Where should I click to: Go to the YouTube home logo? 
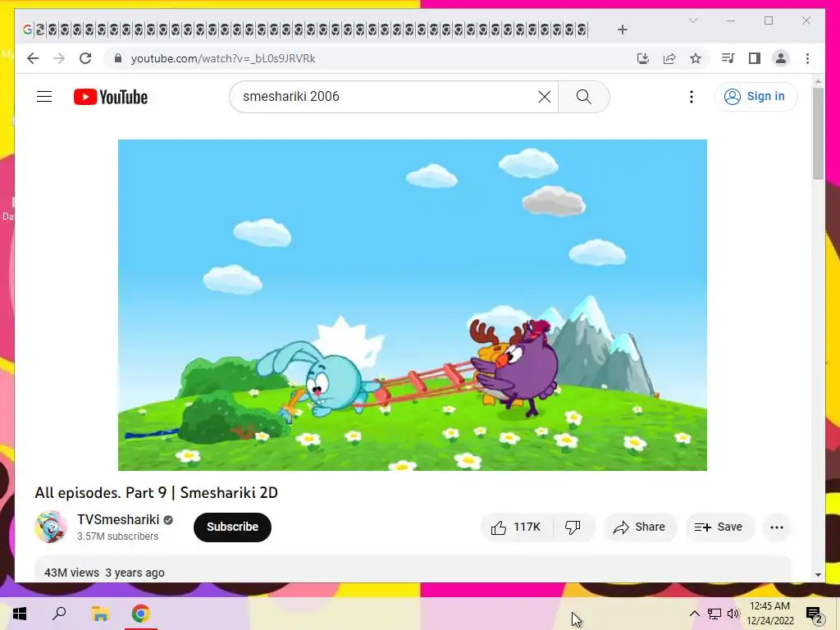111,97
